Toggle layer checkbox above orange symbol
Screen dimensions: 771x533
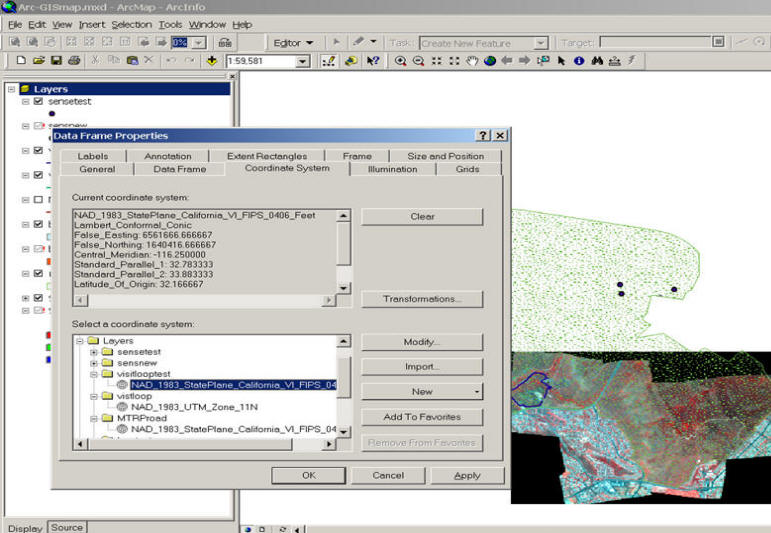[x=38, y=249]
